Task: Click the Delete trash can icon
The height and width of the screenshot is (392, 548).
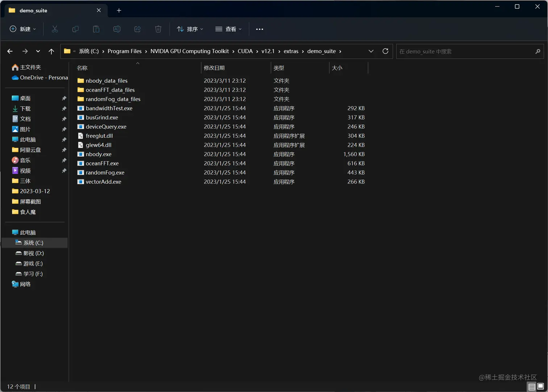Action: pos(158,29)
